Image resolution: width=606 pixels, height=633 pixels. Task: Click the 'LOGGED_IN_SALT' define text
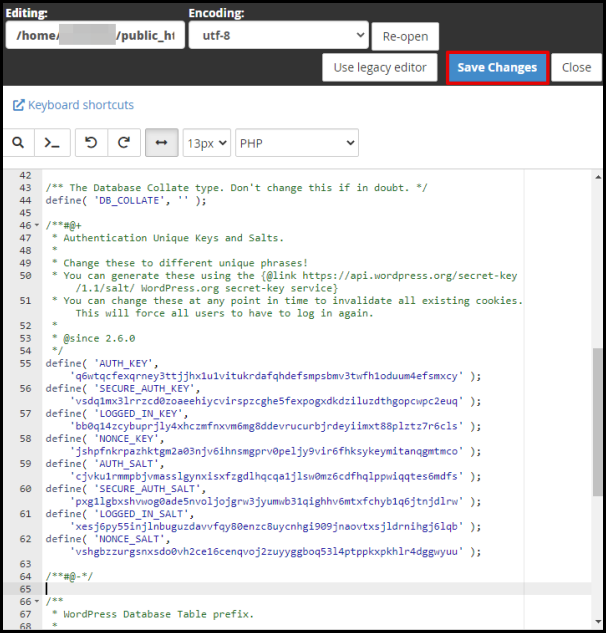(x=120, y=514)
